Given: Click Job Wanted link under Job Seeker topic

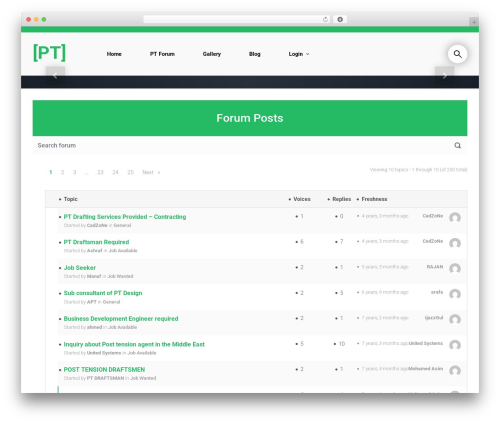Looking at the screenshot, I should coord(120,276).
